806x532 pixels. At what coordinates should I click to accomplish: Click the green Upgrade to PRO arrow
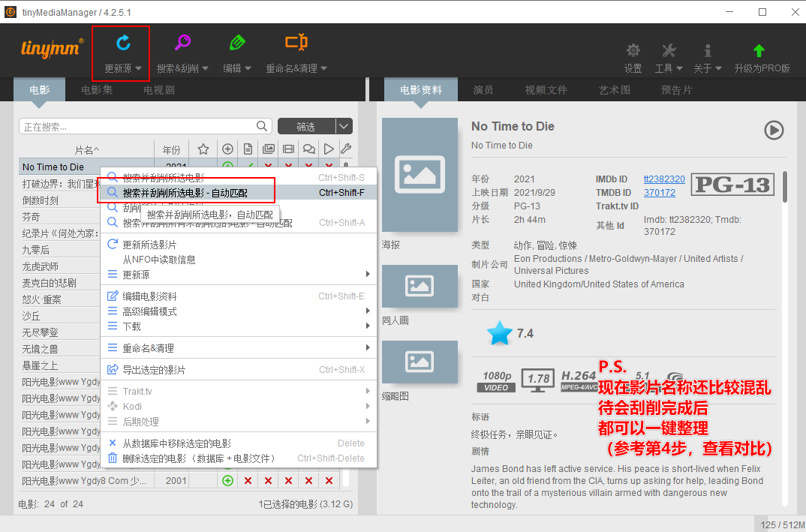coord(759,51)
